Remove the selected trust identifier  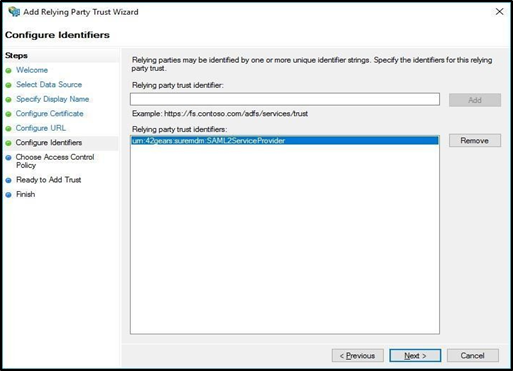pos(475,141)
